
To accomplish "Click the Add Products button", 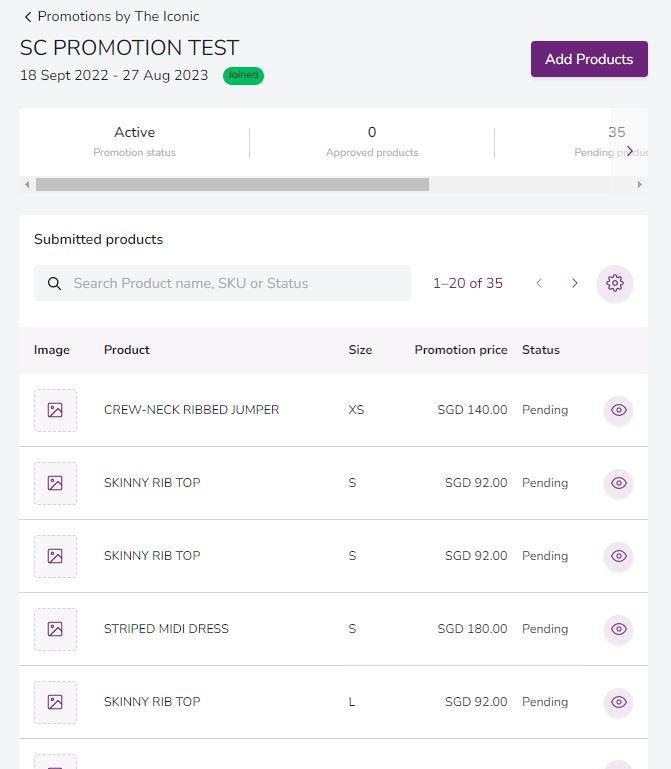I will coord(589,59).
